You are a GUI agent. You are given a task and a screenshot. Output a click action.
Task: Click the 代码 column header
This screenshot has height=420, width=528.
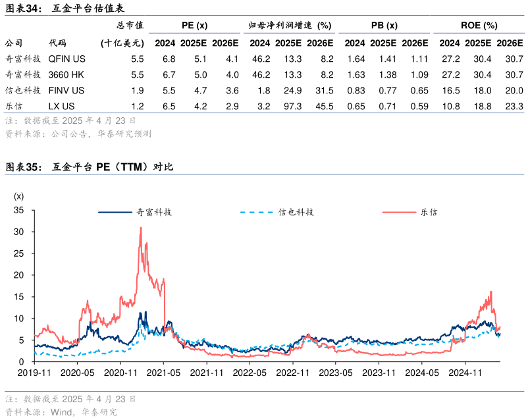coord(57,43)
